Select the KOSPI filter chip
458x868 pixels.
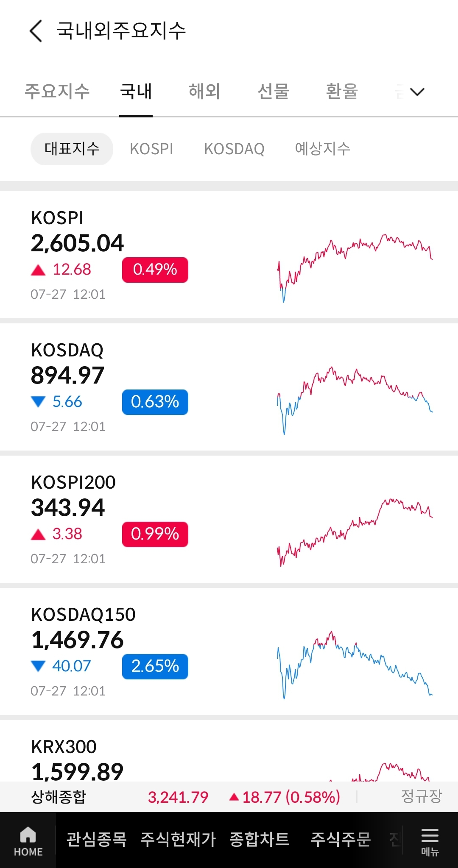[x=151, y=149]
